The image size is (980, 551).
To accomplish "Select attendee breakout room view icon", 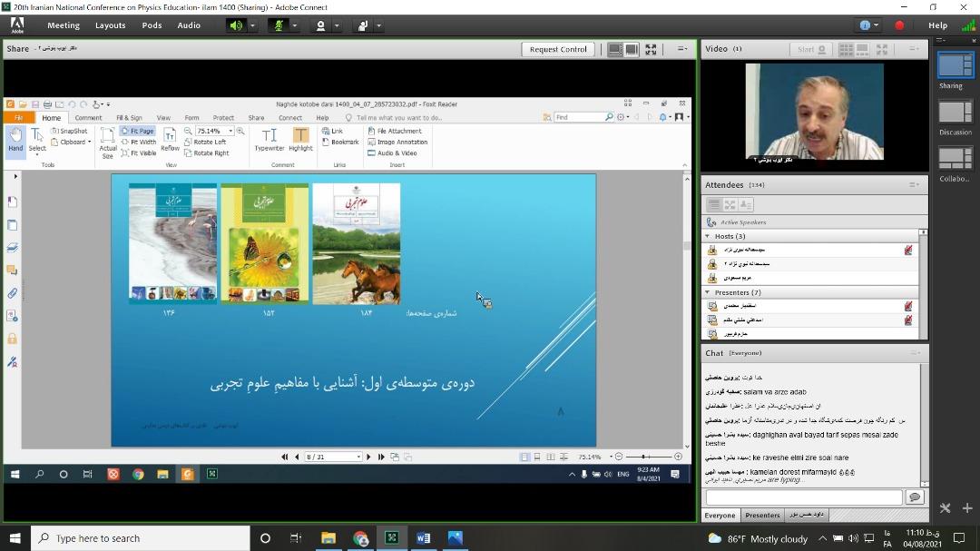I will click(730, 205).
